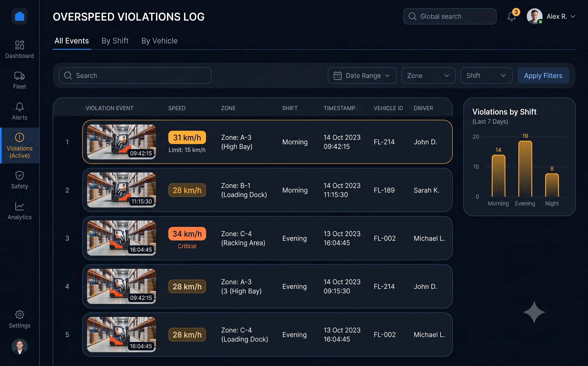Open the Zone filter dropdown
Image resolution: width=588 pixels, height=366 pixels.
pos(428,76)
